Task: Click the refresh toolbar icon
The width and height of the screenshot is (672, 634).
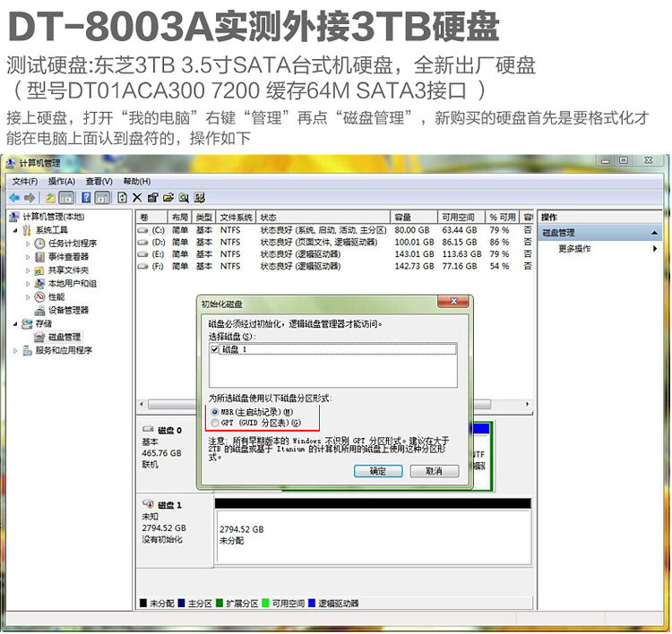Action: click(122, 198)
